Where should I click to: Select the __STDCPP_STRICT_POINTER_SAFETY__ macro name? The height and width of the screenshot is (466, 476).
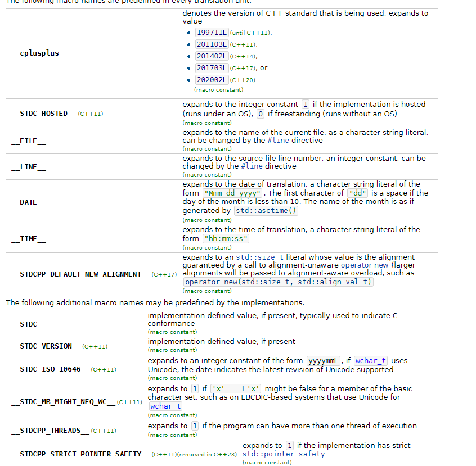[x=81, y=454]
